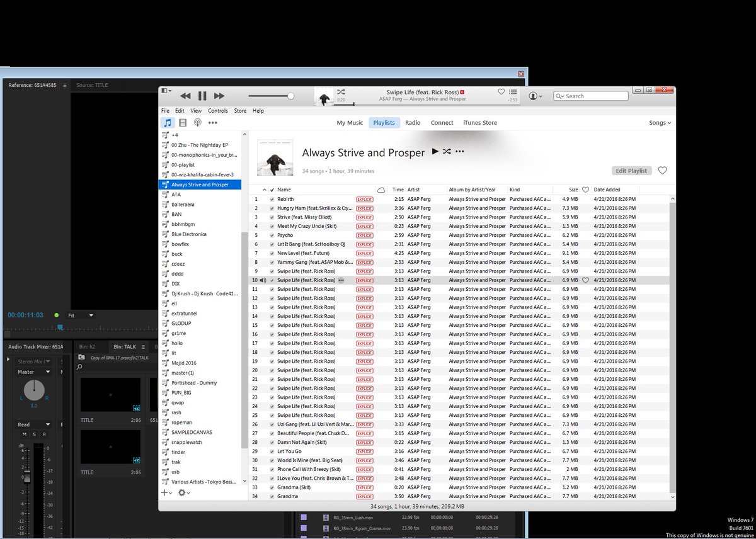Open the sidebar gear settings menu
756x539 pixels.
tap(184, 492)
